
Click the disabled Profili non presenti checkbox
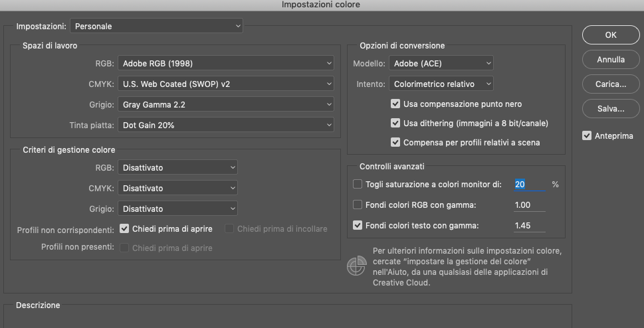tap(124, 248)
